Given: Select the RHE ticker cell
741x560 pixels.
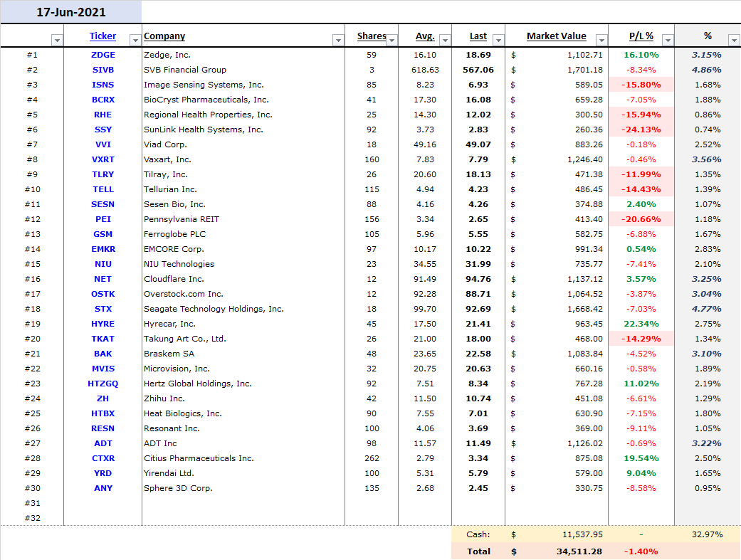Looking at the screenshot, I should click(x=103, y=115).
